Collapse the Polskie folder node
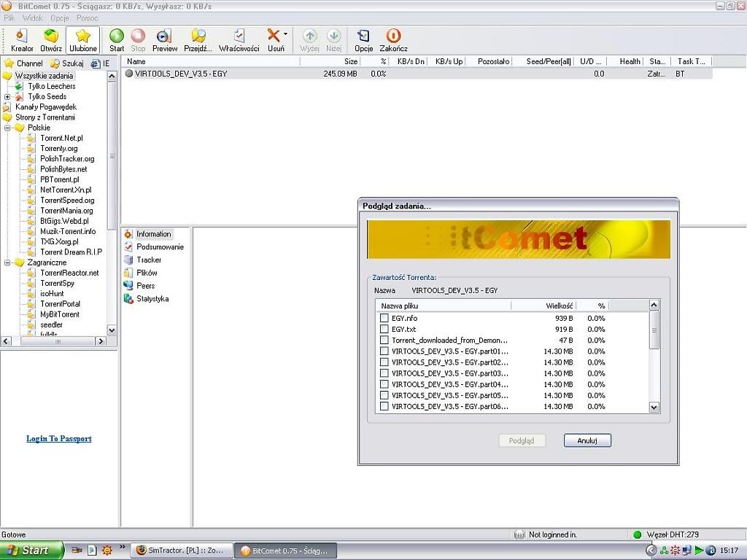 pyautogui.click(x=7, y=128)
